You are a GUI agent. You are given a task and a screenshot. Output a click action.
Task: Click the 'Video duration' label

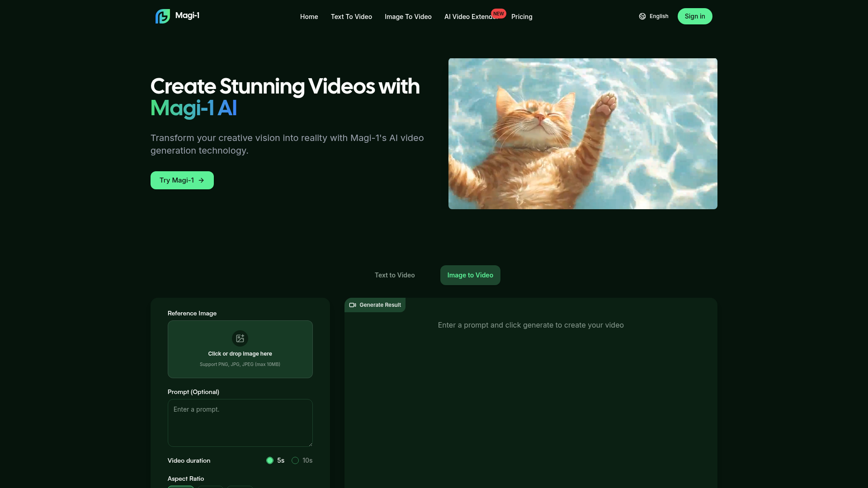tap(189, 460)
